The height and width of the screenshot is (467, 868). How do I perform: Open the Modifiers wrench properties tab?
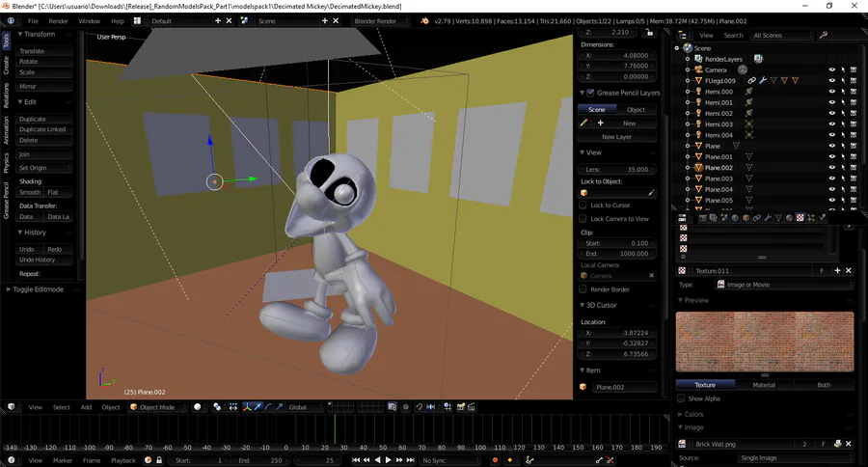pyautogui.click(x=768, y=218)
